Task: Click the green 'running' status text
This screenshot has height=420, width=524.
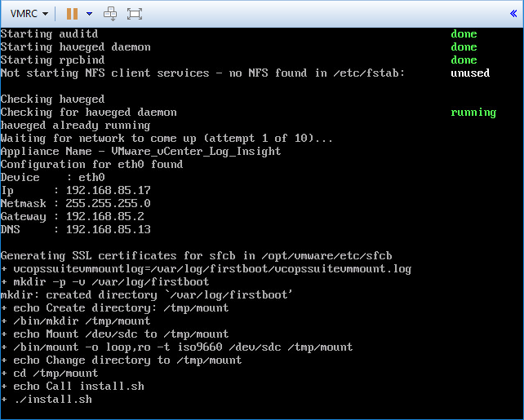Action: click(473, 112)
